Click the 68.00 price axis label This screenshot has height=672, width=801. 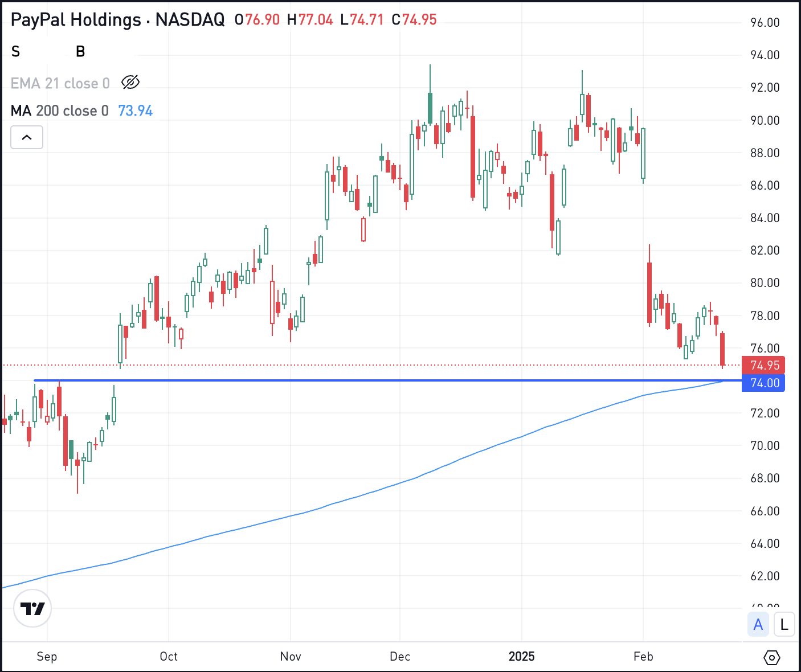[765, 478]
